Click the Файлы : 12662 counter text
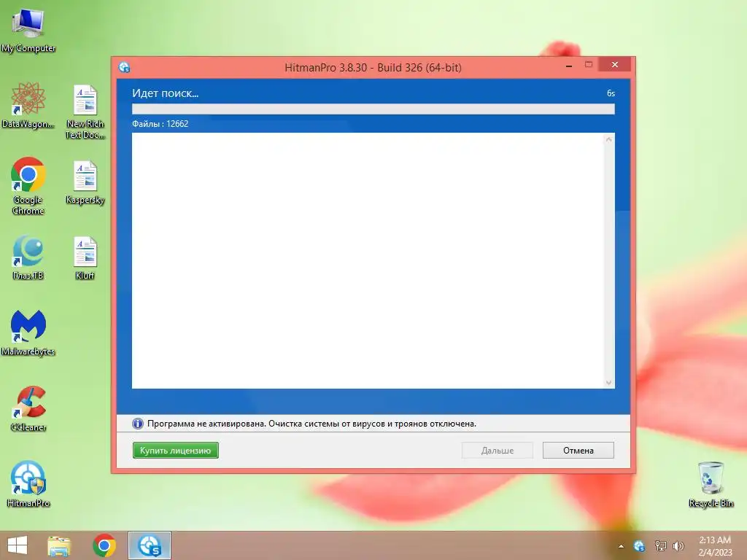The width and height of the screenshot is (747, 560). click(x=160, y=124)
